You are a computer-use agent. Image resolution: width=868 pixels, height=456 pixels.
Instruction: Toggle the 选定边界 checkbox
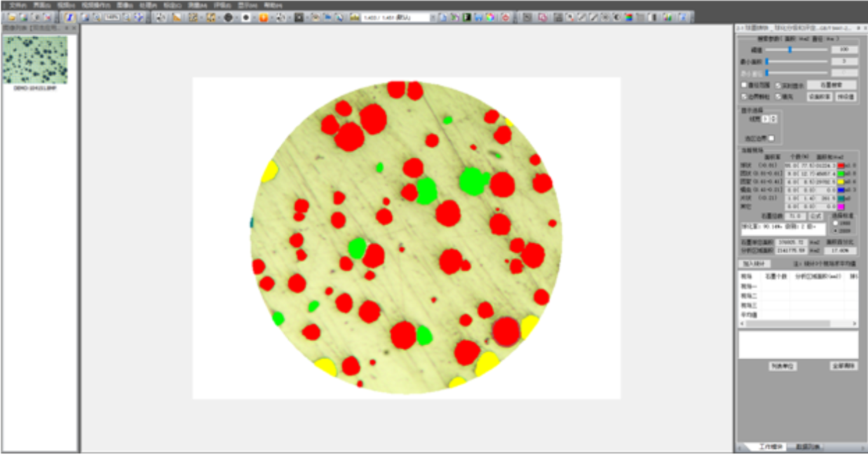coord(772,138)
